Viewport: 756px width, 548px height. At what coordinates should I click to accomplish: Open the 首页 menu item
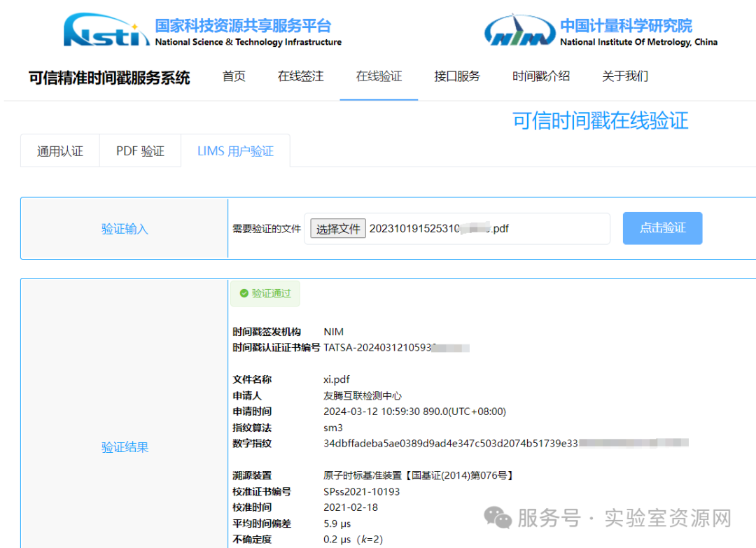tap(234, 76)
